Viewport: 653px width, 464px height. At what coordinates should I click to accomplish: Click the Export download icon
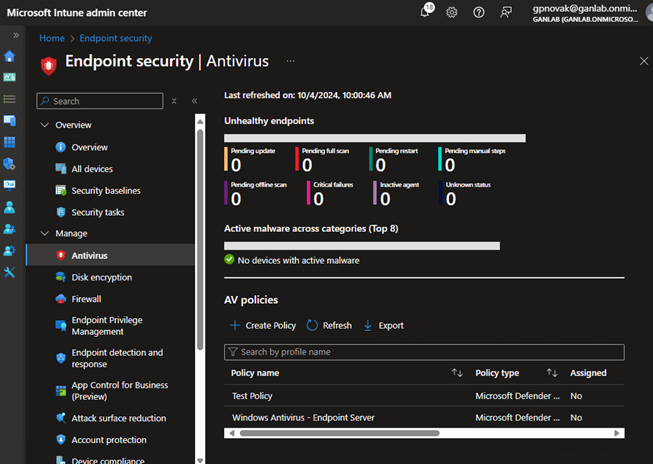(367, 325)
